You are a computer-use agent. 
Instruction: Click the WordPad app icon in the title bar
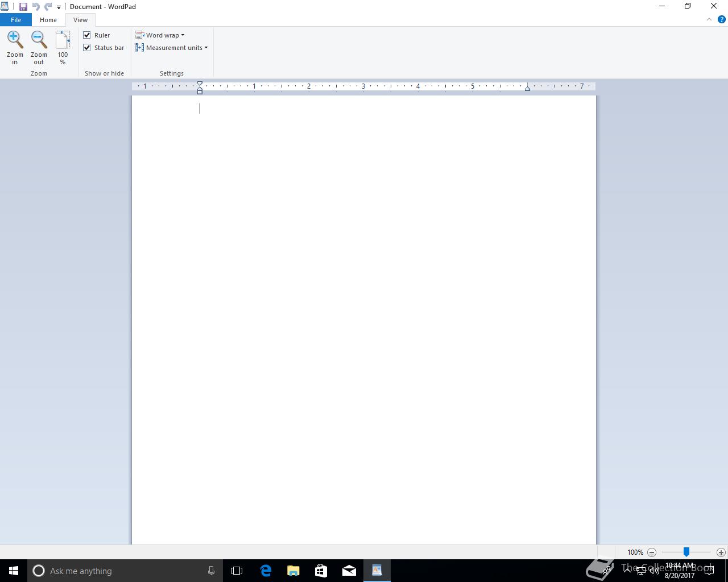[5, 7]
